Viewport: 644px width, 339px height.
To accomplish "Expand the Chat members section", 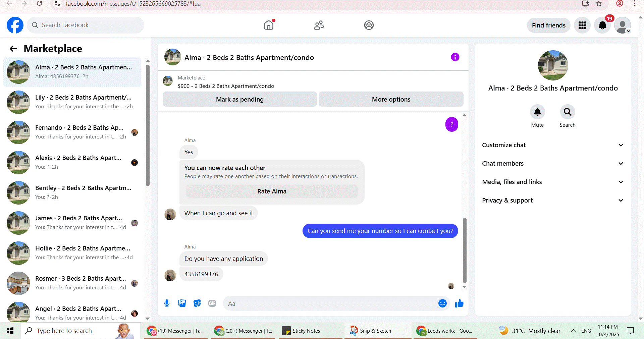I will [553, 164].
